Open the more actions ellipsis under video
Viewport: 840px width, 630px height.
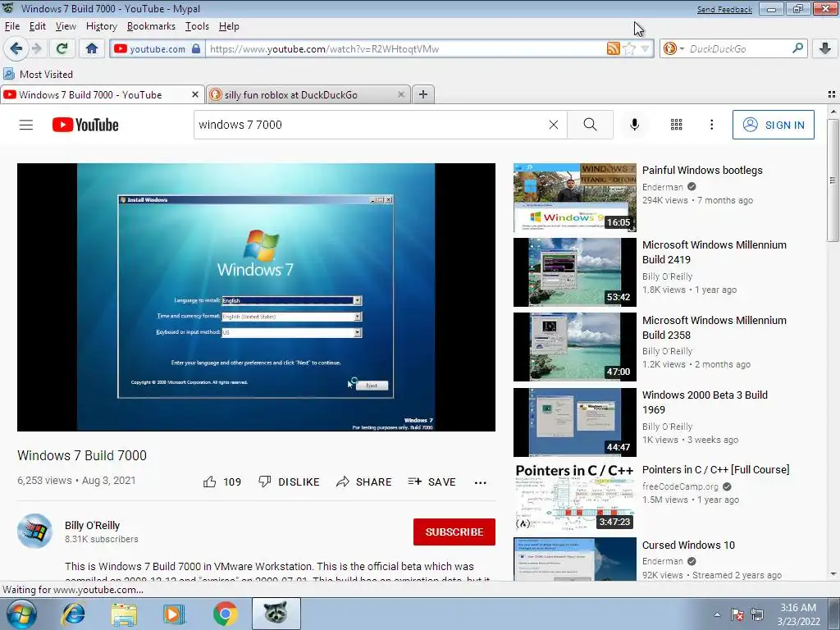[481, 482]
